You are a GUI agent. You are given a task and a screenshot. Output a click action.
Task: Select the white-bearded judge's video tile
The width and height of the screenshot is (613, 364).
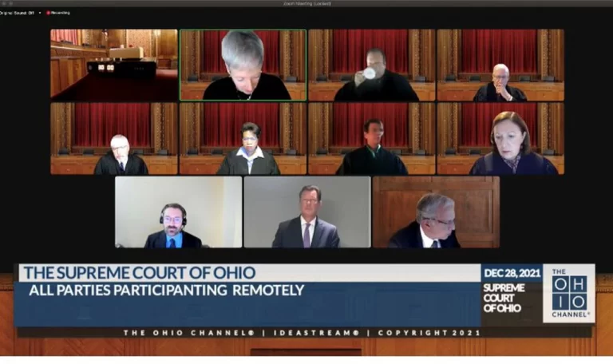pos(114,138)
